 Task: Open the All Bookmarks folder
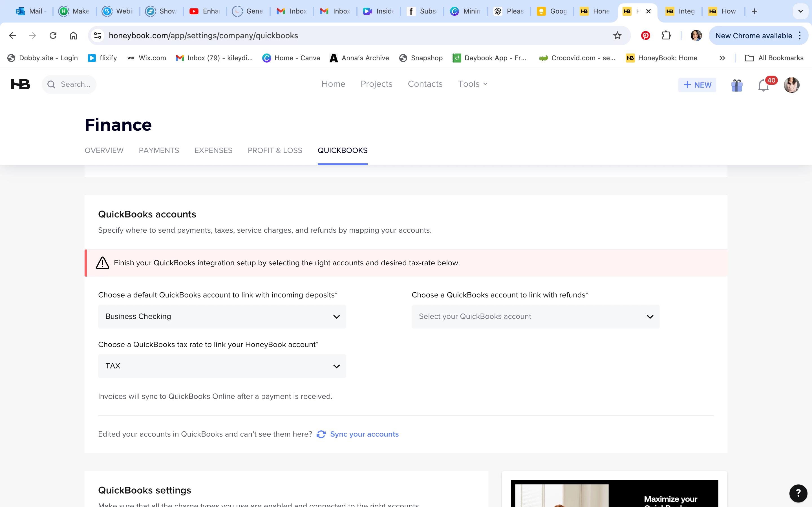click(x=774, y=58)
